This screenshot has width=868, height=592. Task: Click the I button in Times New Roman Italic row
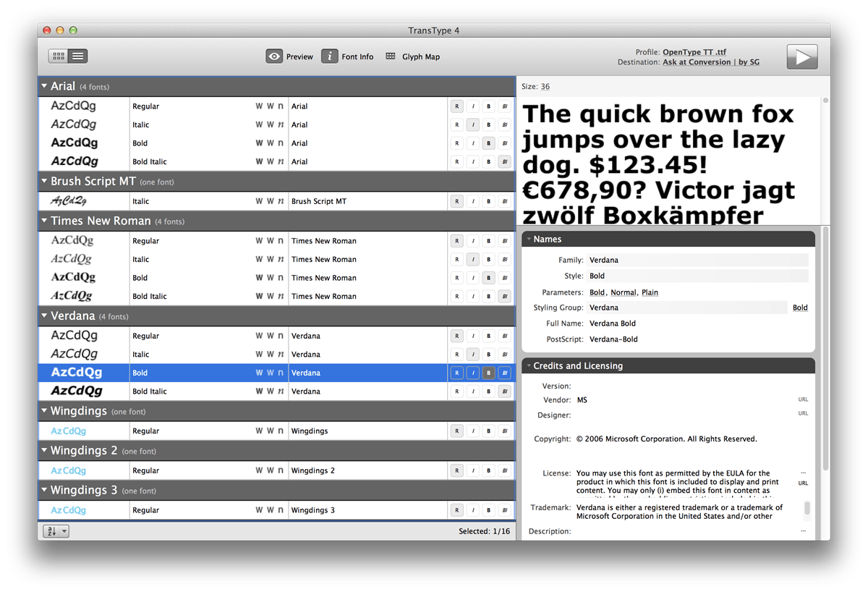pos(472,259)
